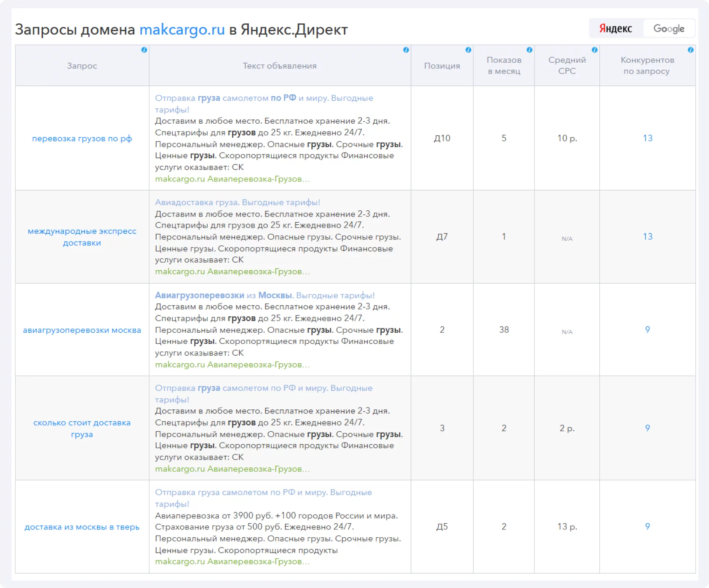Open the ad title in the 'доставка из москвы в тверь' row
The image size is (709, 588).
[x=263, y=498]
